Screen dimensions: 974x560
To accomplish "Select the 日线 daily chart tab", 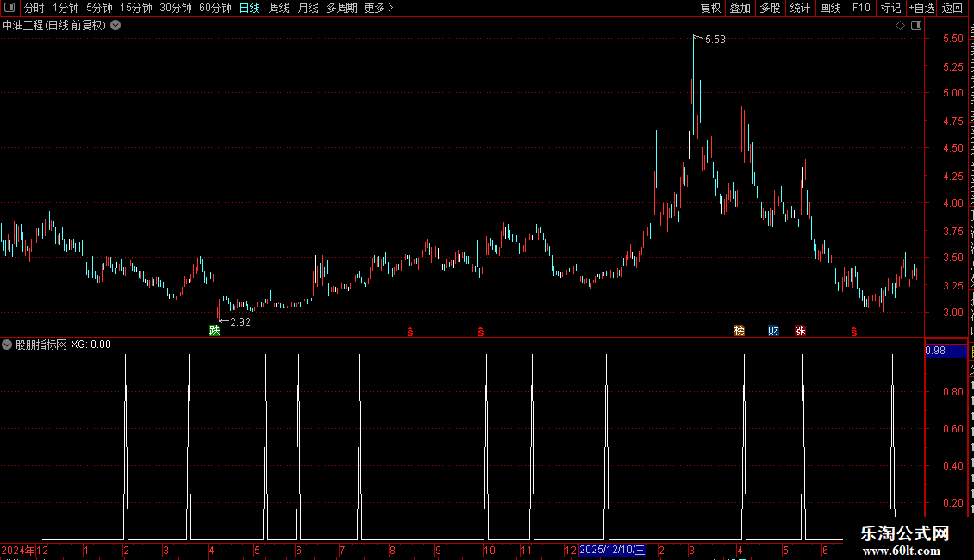I will click(250, 8).
